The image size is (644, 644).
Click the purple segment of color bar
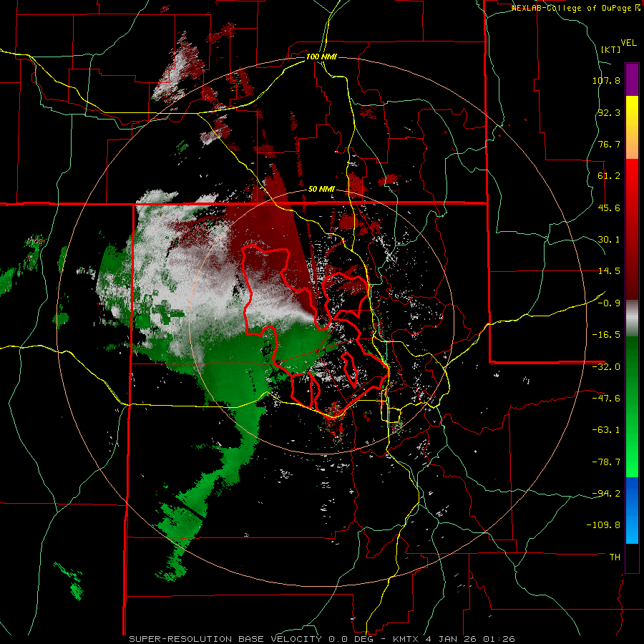click(632, 79)
